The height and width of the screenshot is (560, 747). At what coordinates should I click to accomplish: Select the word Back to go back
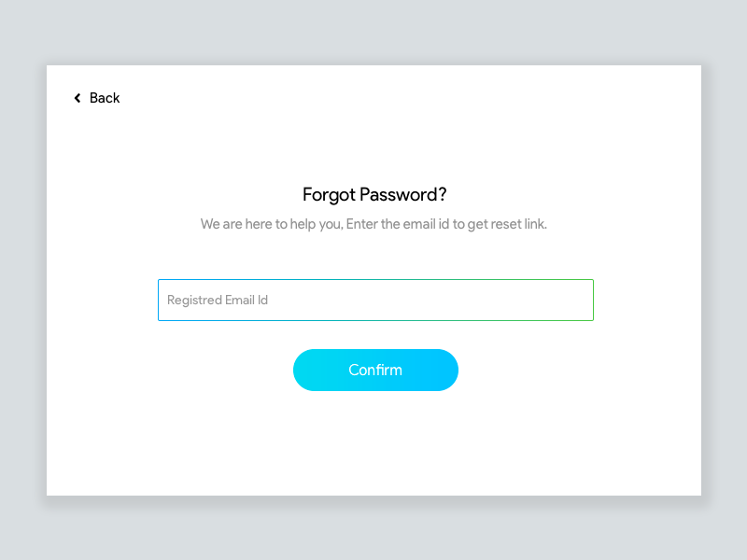tap(104, 98)
